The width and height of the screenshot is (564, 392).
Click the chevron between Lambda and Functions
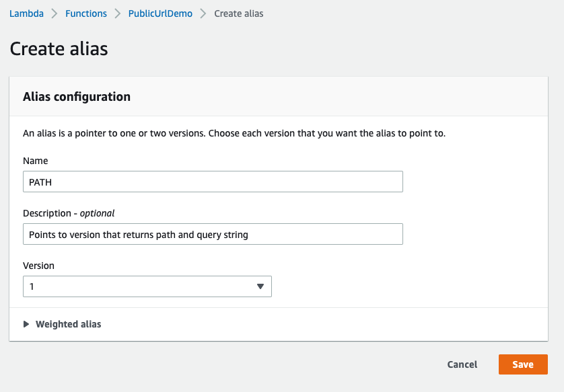coord(55,13)
